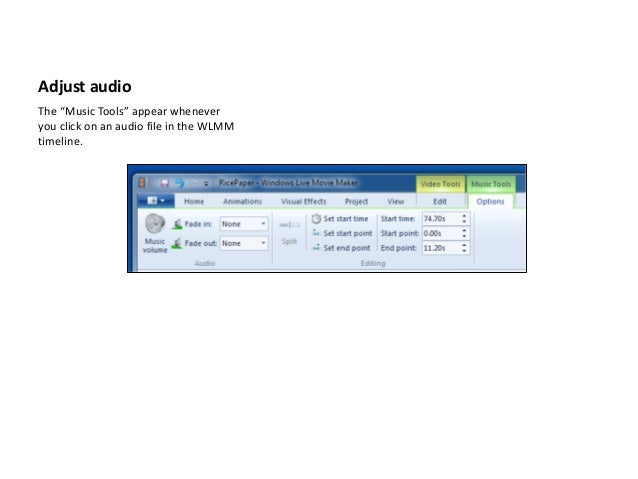Click the Set start time clock icon
This screenshot has height=479, width=638.
pos(316,219)
